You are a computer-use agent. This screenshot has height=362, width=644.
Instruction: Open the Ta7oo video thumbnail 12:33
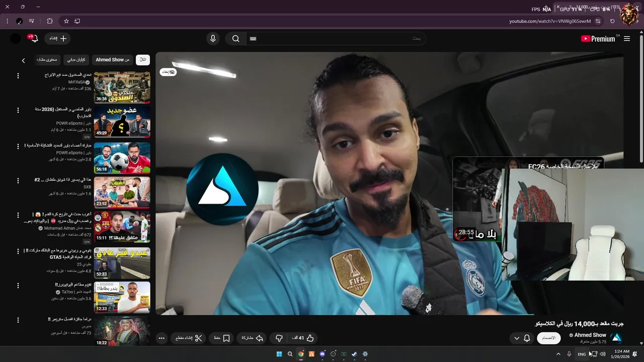[122, 297]
